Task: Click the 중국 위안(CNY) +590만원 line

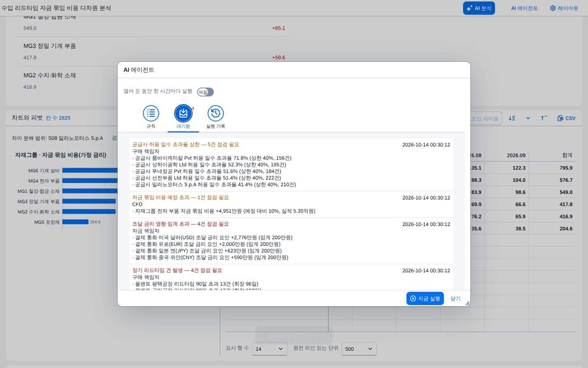Action: point(210,258)
